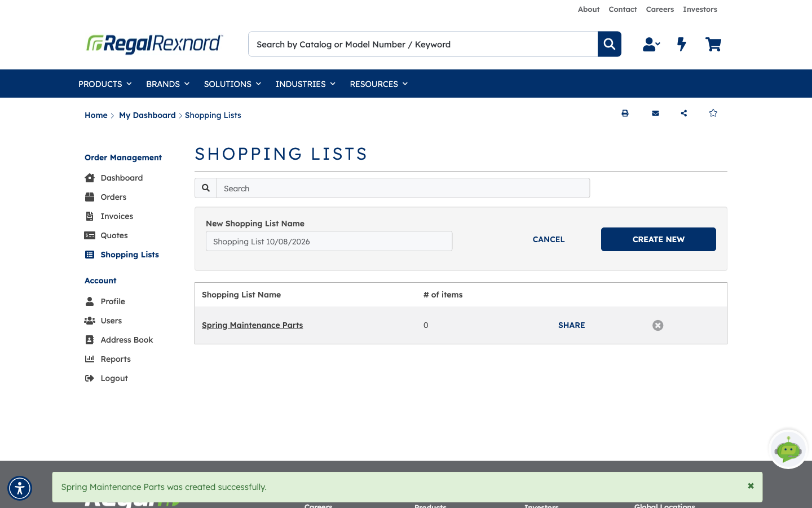Go to My Dashboard breadcrumb link
This screenshot has height=508, width=812.
pyautogui.click(x=147, y=115)
